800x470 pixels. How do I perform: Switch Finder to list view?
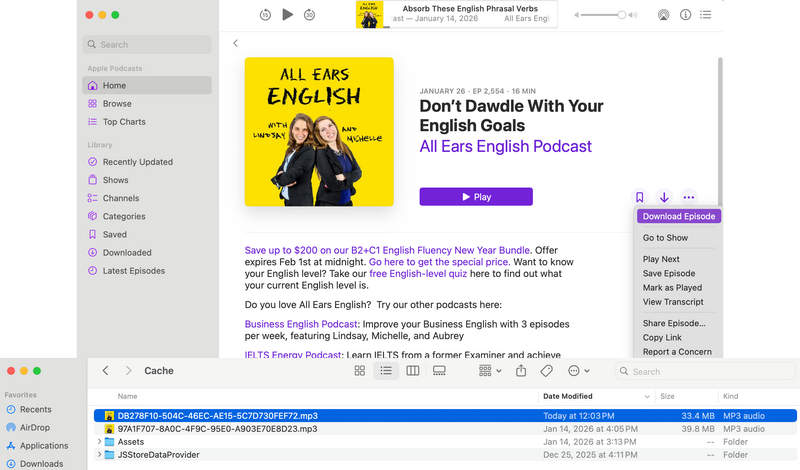pyautogui.click(x=386, y=370)
